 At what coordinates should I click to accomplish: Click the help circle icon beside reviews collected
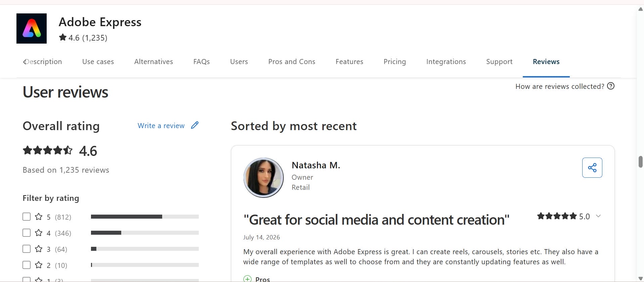coord(611,86)
